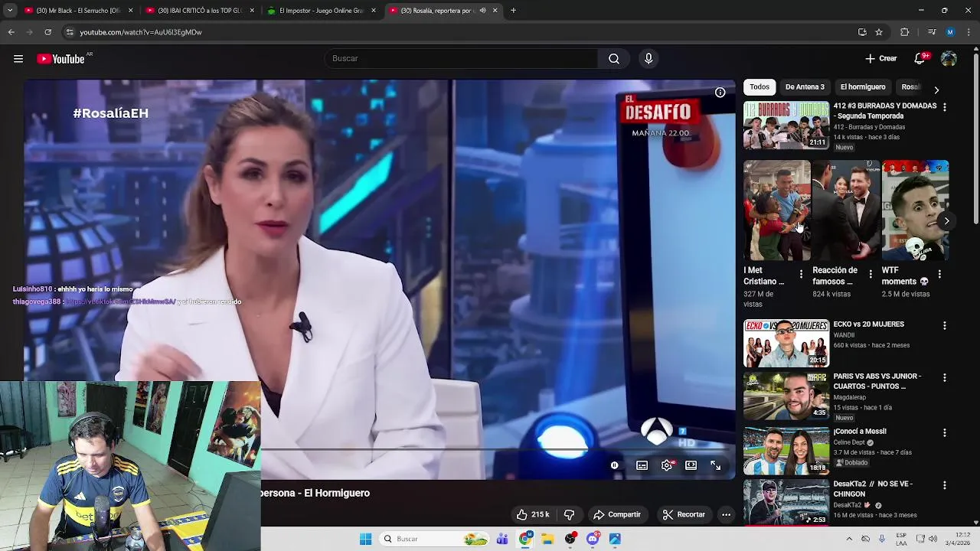Viewport: 980px width, 551px height.
Task: Focus the YouTube Buscar search field
Action: pyautogui.click(x=461, y=59)
